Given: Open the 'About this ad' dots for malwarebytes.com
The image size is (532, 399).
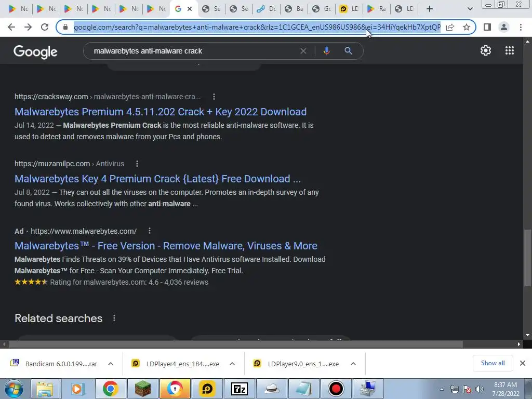Looking at the screenshot, I should tap(149, 231).
